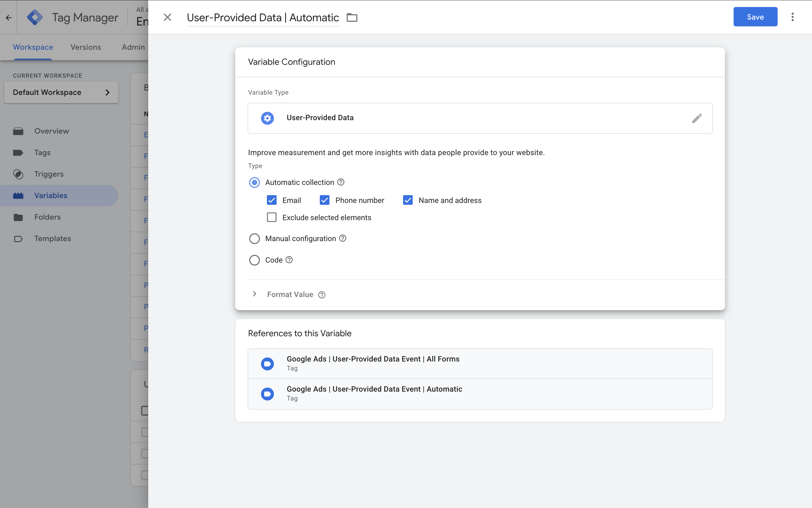812x508 pixels.
Task: Uncheck the Phone number checkbox
Action: (x=324, y=200)
